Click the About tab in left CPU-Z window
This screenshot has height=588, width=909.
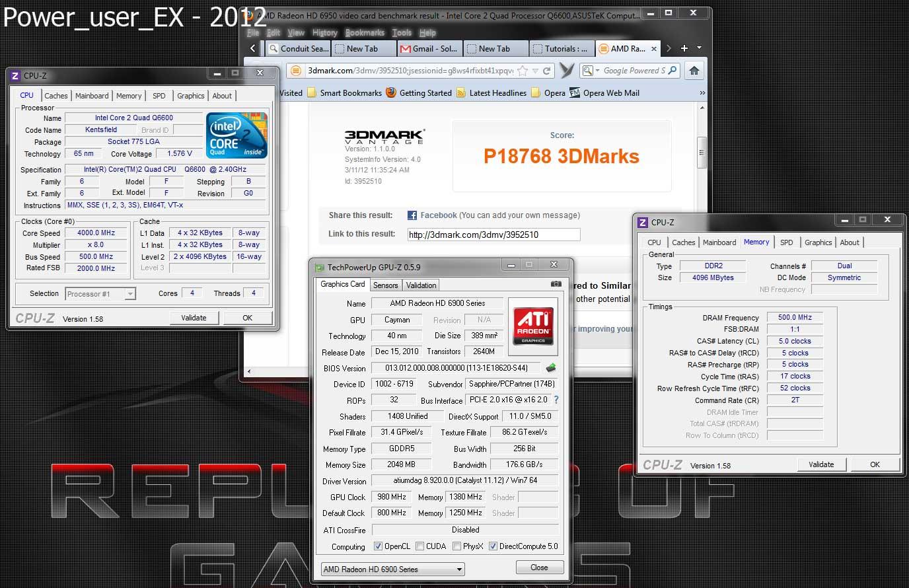coord(222,96)
